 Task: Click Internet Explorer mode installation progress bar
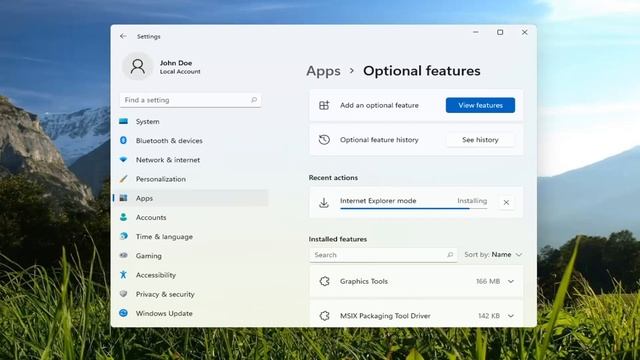(413, 209)
